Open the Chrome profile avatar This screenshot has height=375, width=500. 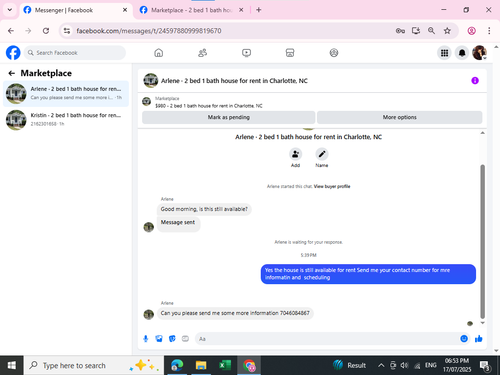tap(471, 31)
